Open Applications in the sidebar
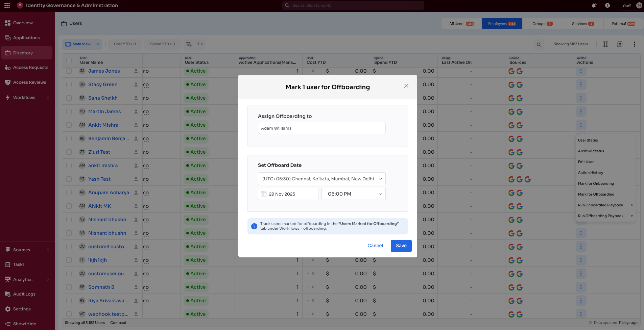 [x=26, y=38]
